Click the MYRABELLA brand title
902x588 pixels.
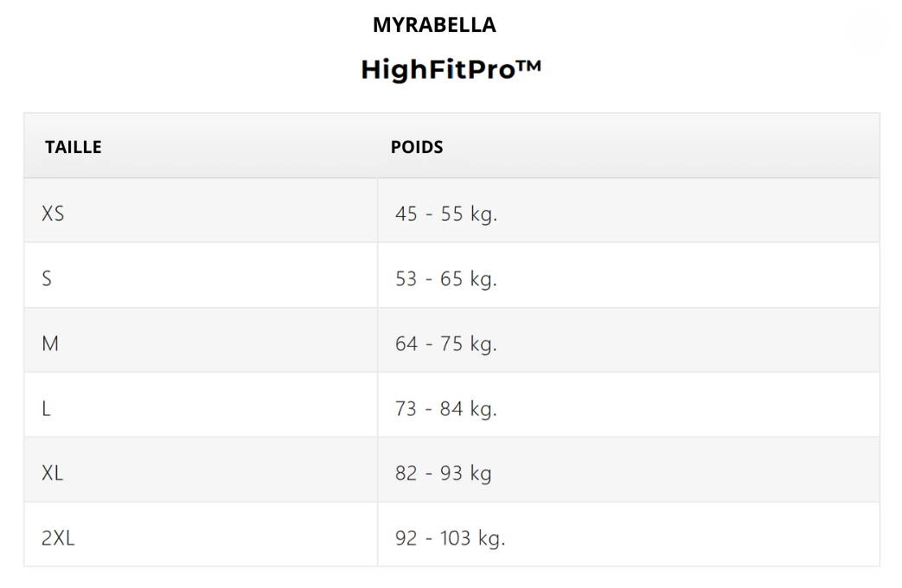(x=434, y=25)
